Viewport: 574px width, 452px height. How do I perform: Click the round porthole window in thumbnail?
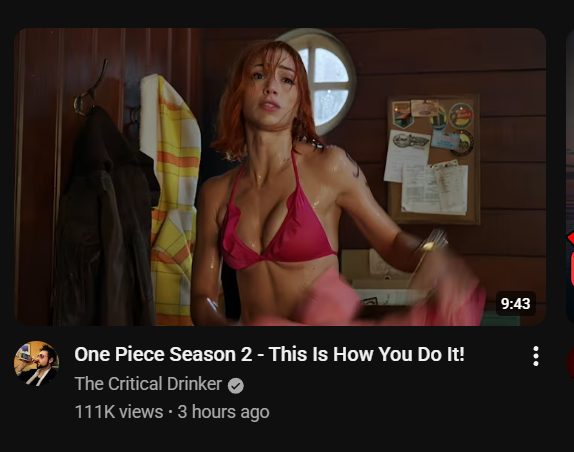pos(322,82)
